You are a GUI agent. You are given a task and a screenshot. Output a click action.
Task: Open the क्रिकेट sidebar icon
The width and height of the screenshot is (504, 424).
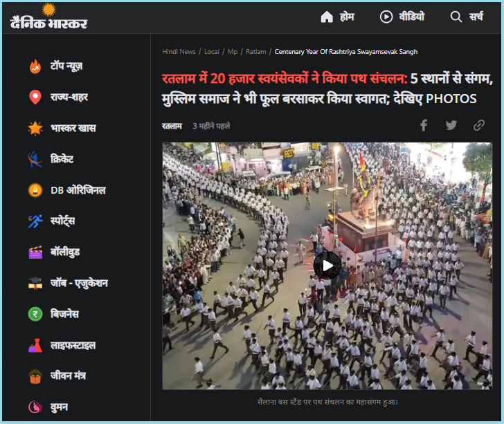(35, 159)
